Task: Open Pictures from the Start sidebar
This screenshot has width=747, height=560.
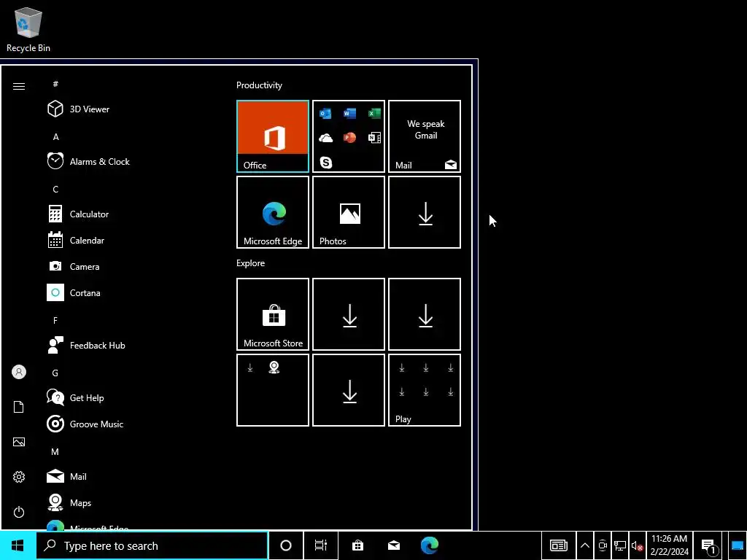Action: (19, 442)
